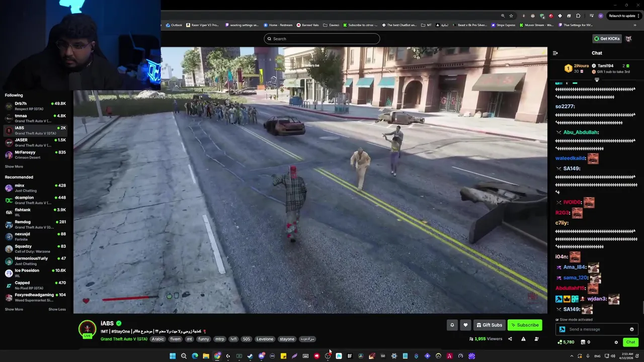Open tmnaa channel in Following
This screenshot has height=362, width=644.
pos(35,118)
